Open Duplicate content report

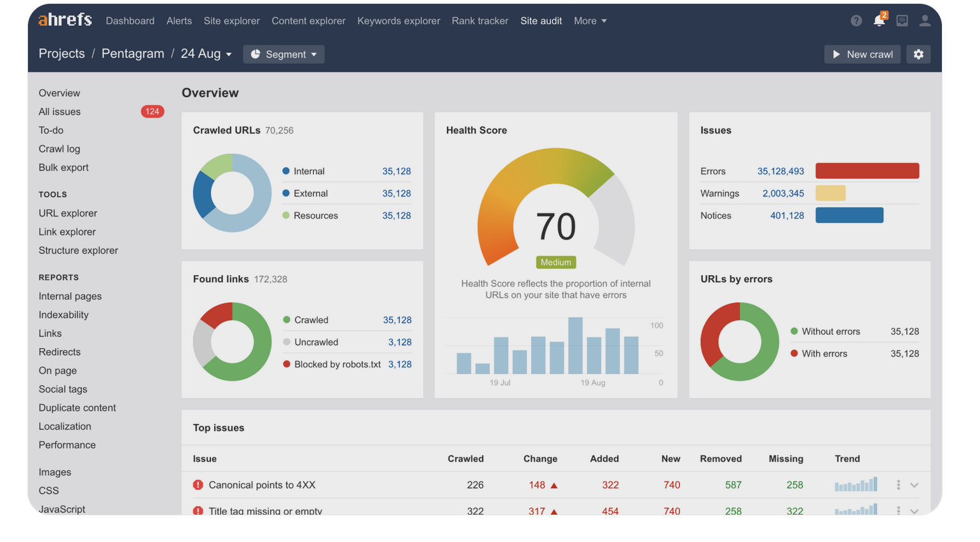point(78,407)
